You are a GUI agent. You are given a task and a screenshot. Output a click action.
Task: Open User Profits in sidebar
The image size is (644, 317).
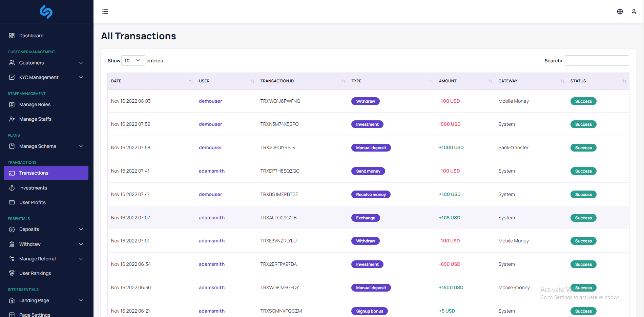[33, 202]
